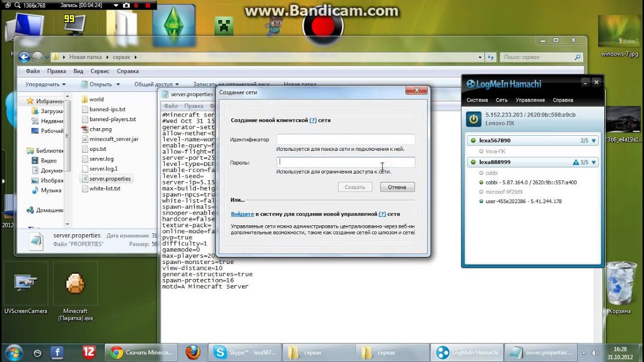Switch to the server.properties taskbar button
Image resolution: width=644 pixels, height=362 pixels.
click(541, 352)
